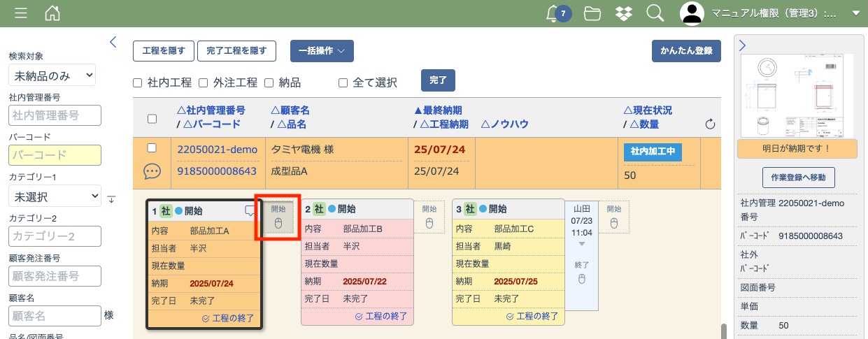
Task: Open the Dropbox icon
Action: pos(624,13)
